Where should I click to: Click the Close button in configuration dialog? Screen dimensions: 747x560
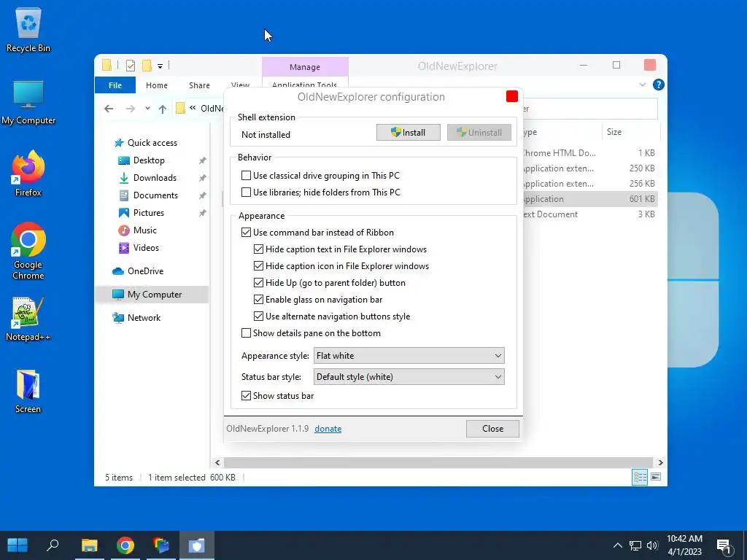(492, 429)
